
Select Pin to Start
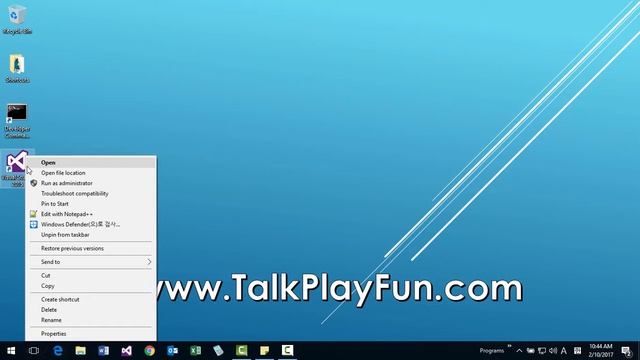tap(91, 204)
